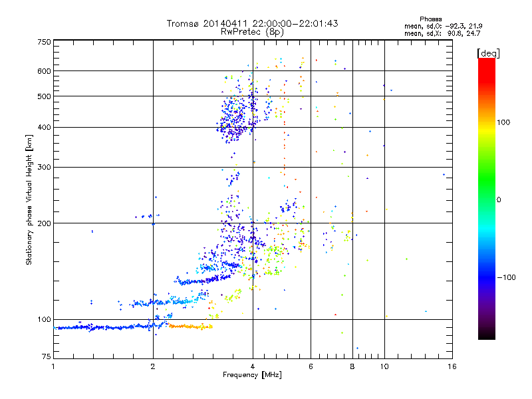The height and width of the screenshot is (399, 532).
Task: Click the dense purple cluster near 400 km
Action: 233,130
